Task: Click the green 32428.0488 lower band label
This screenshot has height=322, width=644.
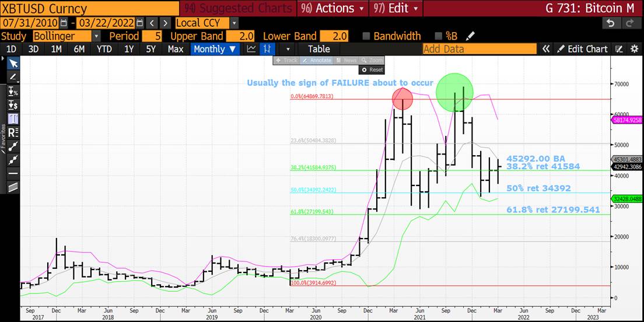Action: (x=628, y=198)
